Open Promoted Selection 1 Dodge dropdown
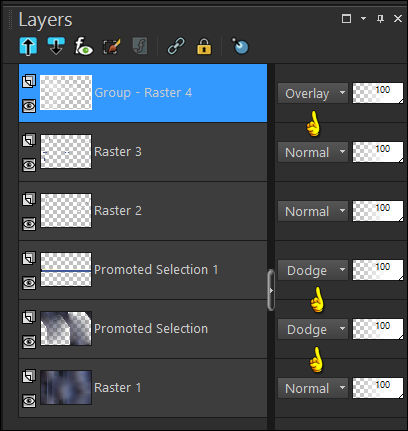 [x=313, y=270]
